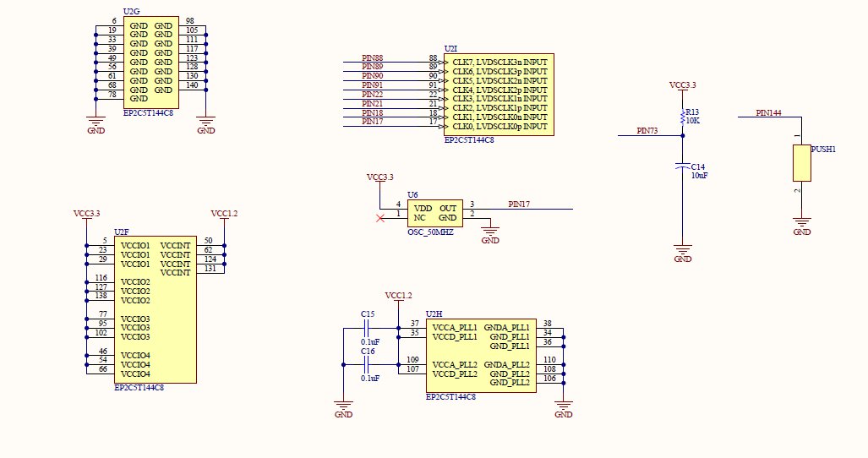Click the PIN73 net label
868x458 pixels.
coord(647,131)
